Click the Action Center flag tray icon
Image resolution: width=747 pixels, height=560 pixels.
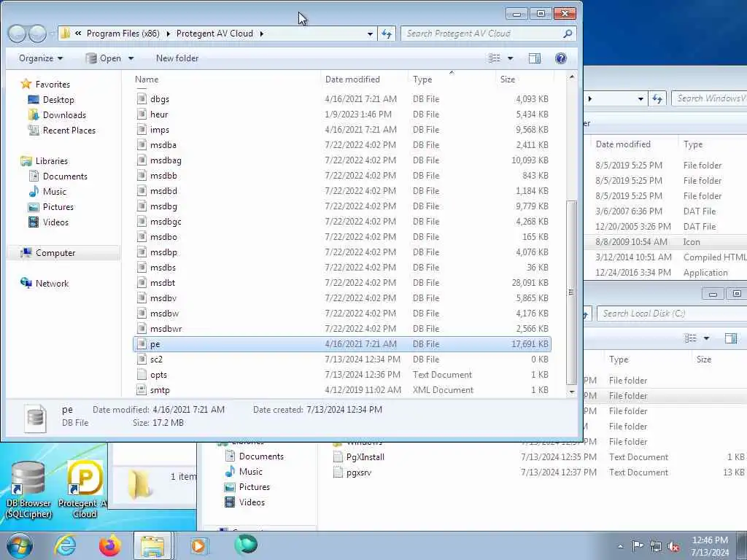pyautogui.click(x=638, y=546)
